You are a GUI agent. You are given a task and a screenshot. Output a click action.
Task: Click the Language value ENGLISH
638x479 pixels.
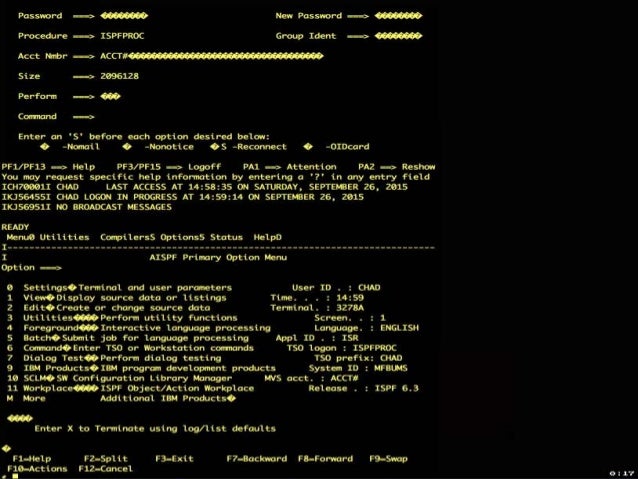(x=400, y=328)
